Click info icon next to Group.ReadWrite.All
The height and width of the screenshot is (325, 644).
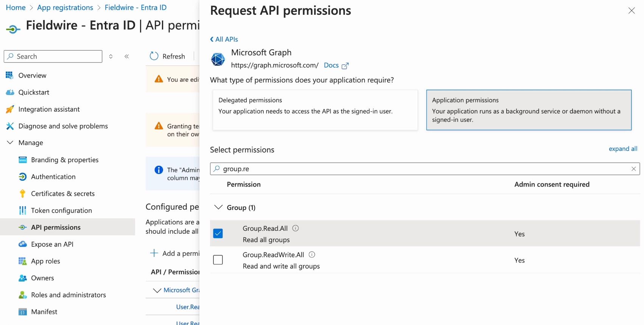pyautogui.click(x=312, y=255)
